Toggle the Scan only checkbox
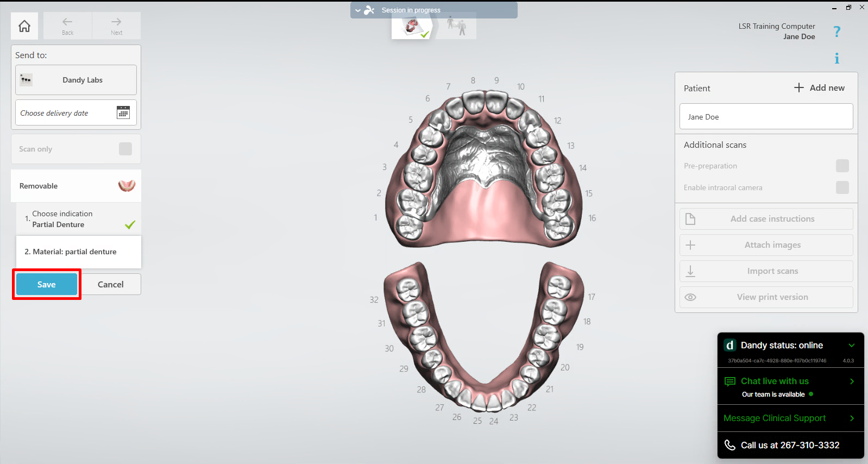This screenshot has height=464, width=868. 125,149
